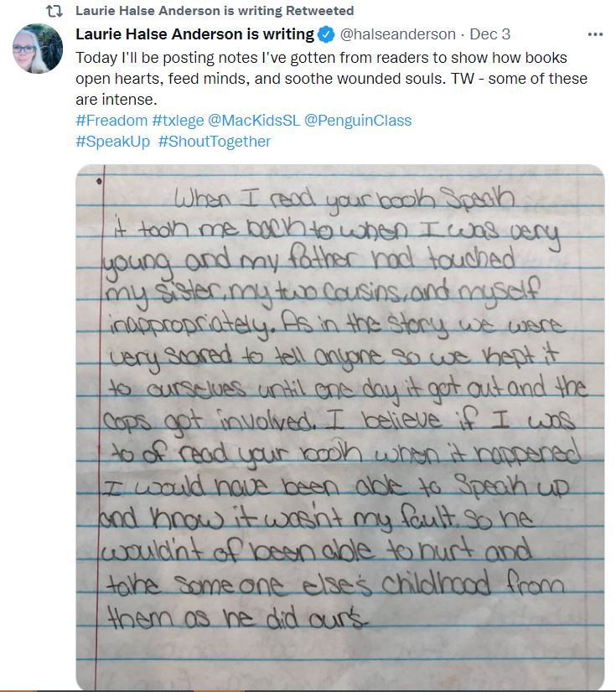This screenshot has width=616, height=692.
Task: Open Laurie Halse Anderson's profile avatar
Action: pyautogui.click(x=38, y=49)
